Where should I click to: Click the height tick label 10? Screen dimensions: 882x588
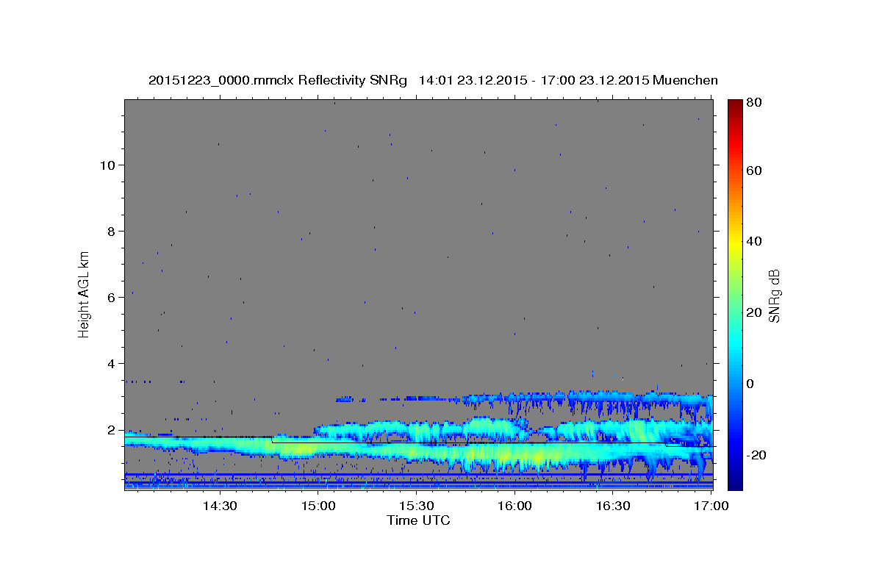107,165
